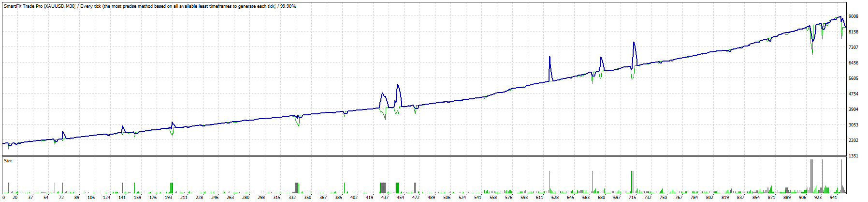Screen dimensions: 868x202
Task: Click the green equity dip near trade 332
Action: (x=298, y=126)
